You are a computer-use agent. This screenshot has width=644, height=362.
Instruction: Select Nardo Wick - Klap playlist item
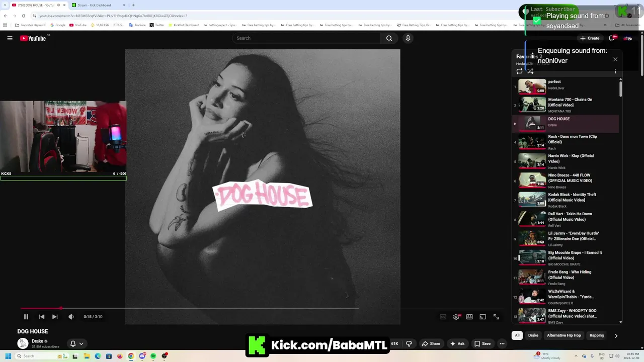(x=566, y=161)
